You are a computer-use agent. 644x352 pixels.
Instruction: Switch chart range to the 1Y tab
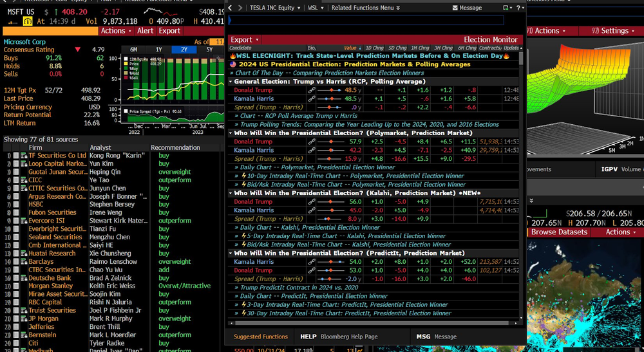pyautogui.click(x=159, y=50)
